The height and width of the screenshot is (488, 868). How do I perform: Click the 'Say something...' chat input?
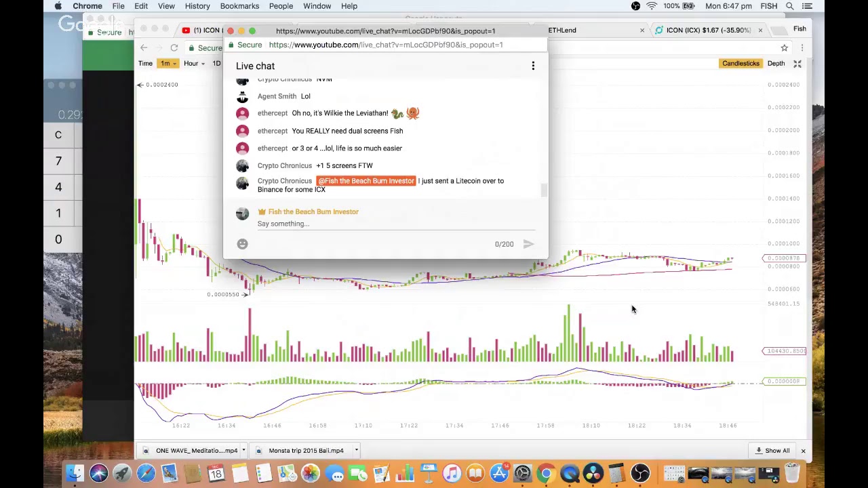coord(396,224)
